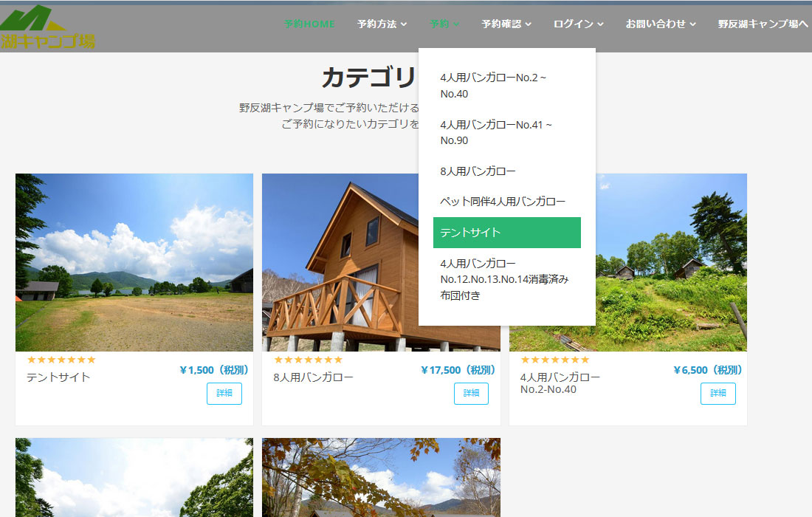Visit the 野反湖キャンプ場へ link
812x517 pixels.
click(763, 24)
